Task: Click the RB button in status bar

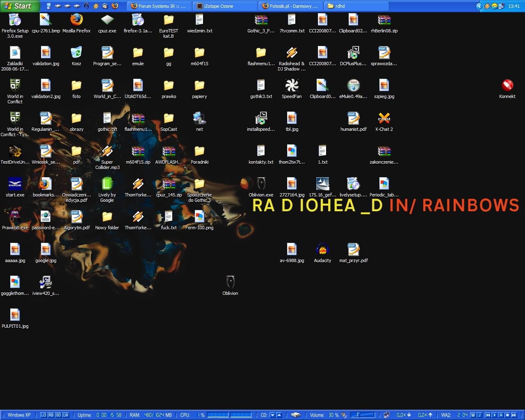Action: coord(51,415)
